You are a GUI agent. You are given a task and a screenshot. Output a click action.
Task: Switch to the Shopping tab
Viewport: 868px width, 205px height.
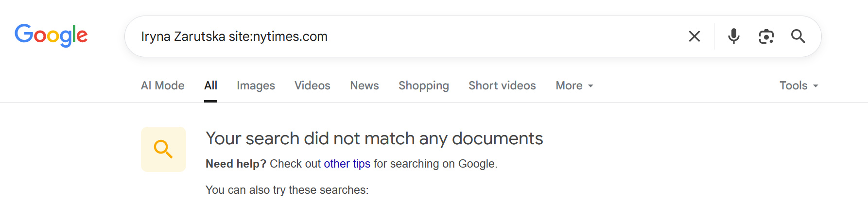click(x=423, y=85)
